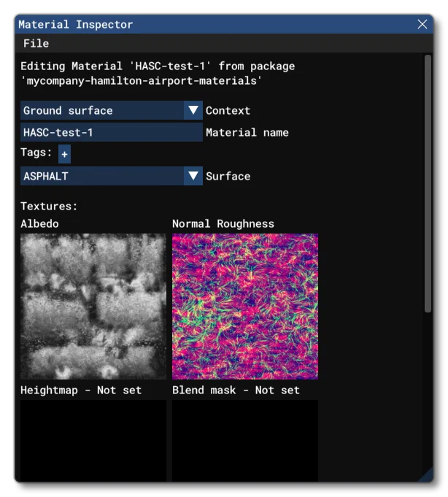Click the vertical scrollbar handle
Viewport: 448px width, 497px height.
click(x=428, y=184)
